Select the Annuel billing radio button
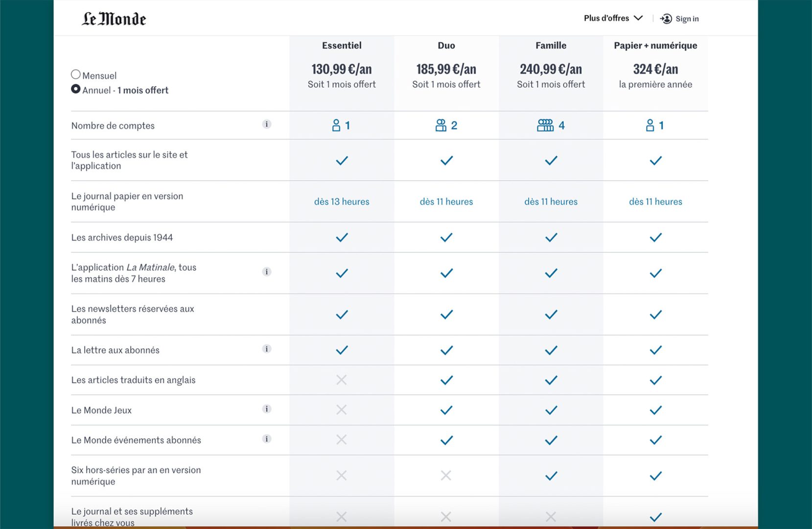 [76, 89]
